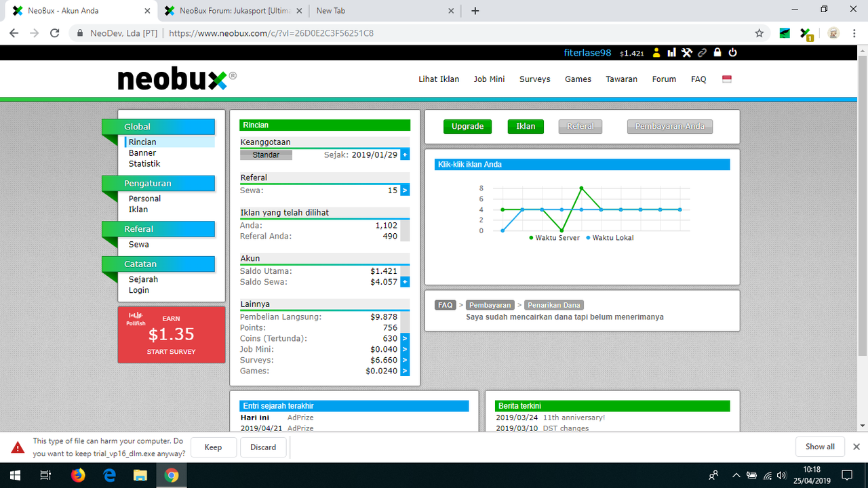Viewport: 868px width, 488px height.
Task: Open Personal under Pengaturan
Action: click(145, 199)
